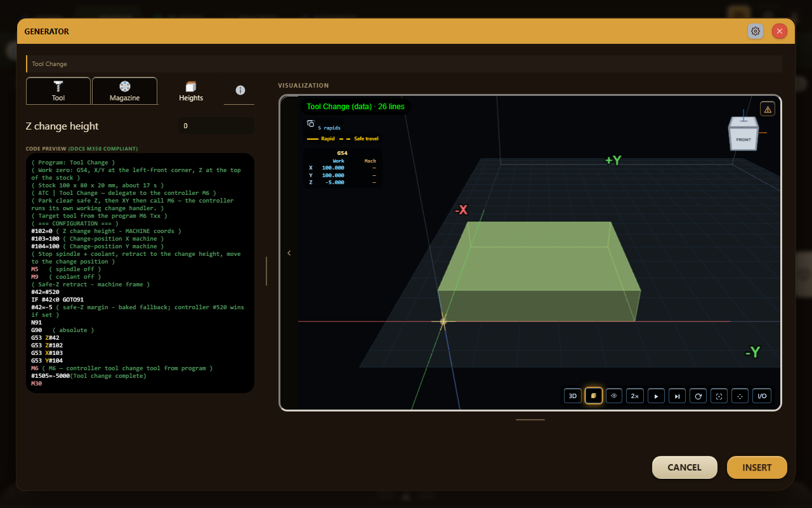
Task: Switch to the Tool tab
Action: coord(58,91)
